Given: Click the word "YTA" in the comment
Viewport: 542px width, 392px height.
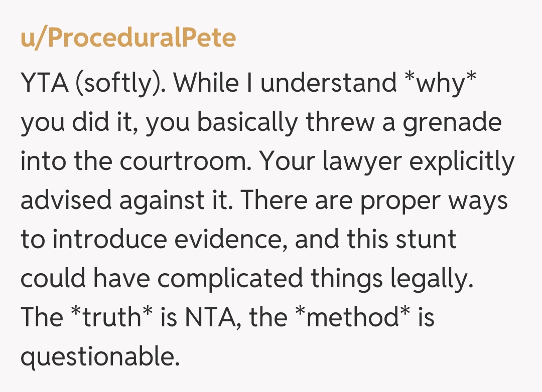Looking at the screenshot, I should tap(44, 83).
